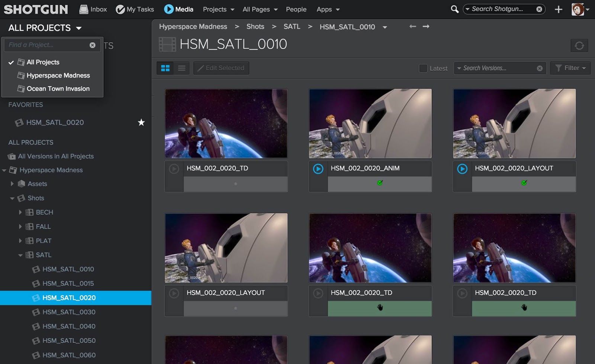
Task: Open the Filter dropdown
Action: [x=570, y=68]
